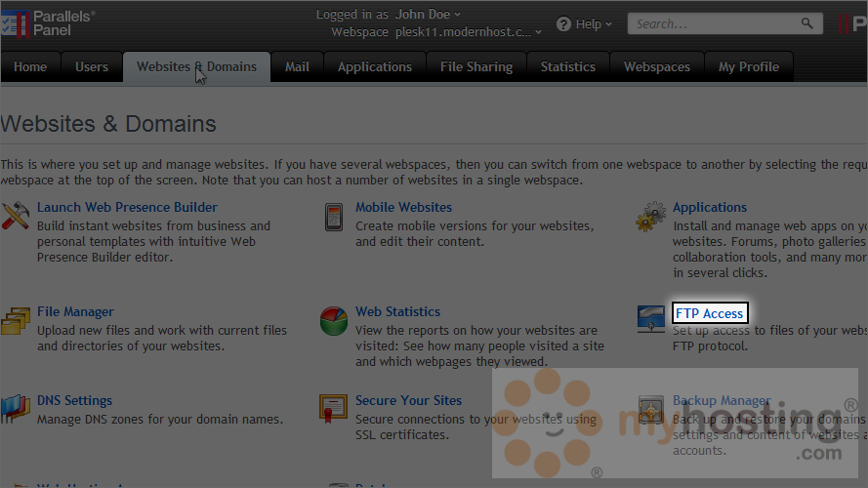
Task: Open the Mobile Websites link
Action: 403,208
